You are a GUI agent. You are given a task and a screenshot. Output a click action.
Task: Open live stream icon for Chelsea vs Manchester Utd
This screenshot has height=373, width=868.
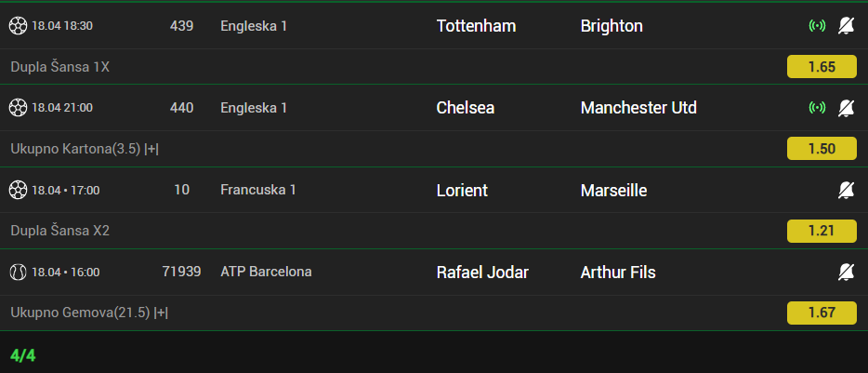tap(817, 108)
